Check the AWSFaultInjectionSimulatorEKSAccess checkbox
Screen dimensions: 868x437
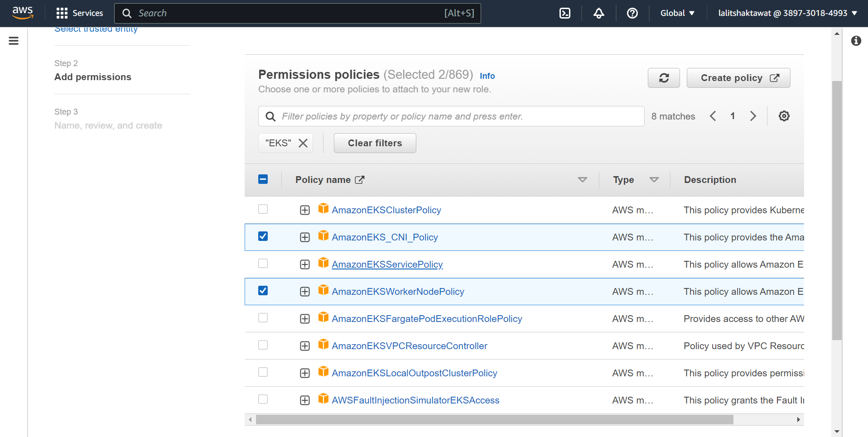[x=263, y=399]
